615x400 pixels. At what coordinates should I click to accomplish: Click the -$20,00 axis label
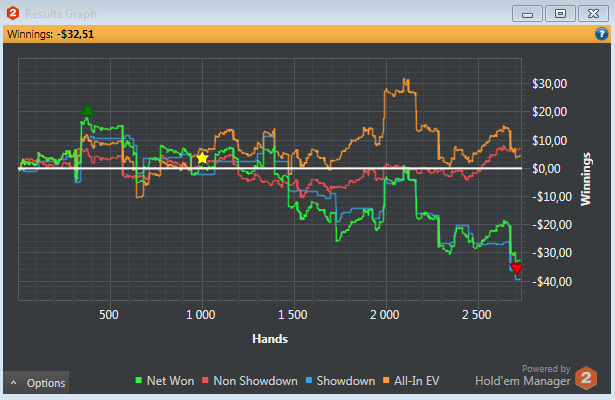pyautogui.click(x=552, y=225)
